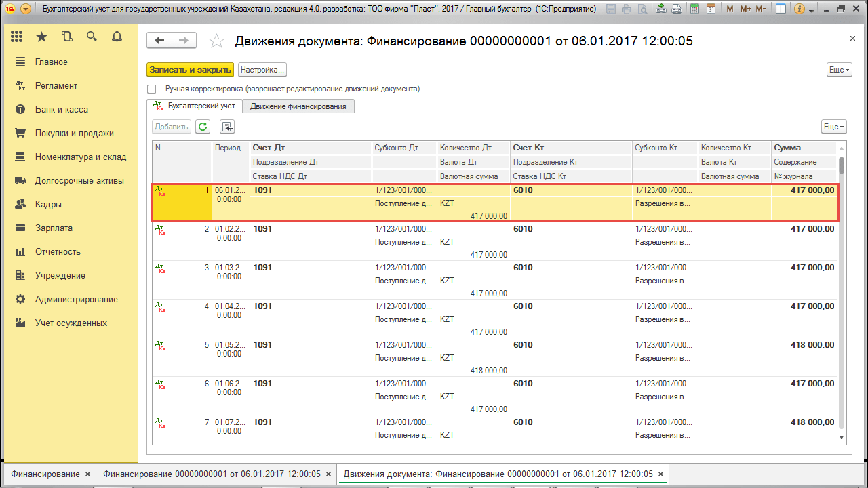Enable Ручная корректировка checkbox
868x488 pixels.
click(x=151, y=89)
